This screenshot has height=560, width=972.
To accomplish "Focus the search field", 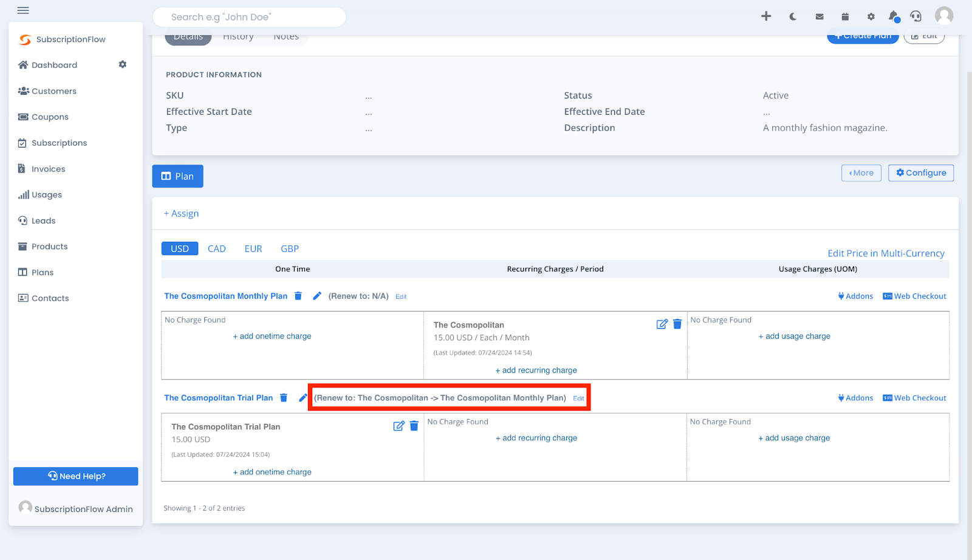I will (x=249, y=17).
